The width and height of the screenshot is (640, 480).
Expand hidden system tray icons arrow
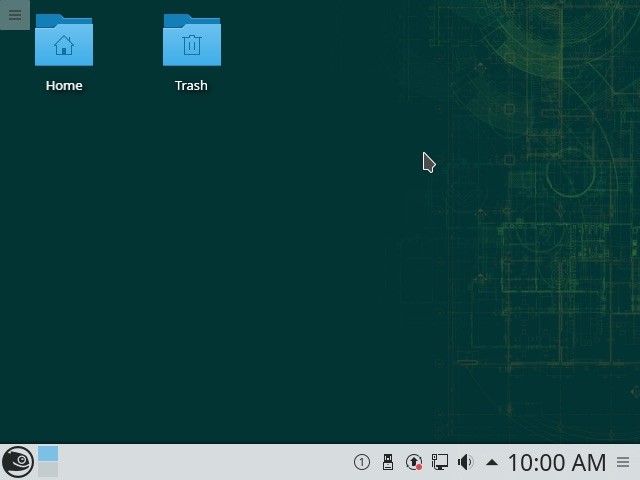(x=492, y=462)
